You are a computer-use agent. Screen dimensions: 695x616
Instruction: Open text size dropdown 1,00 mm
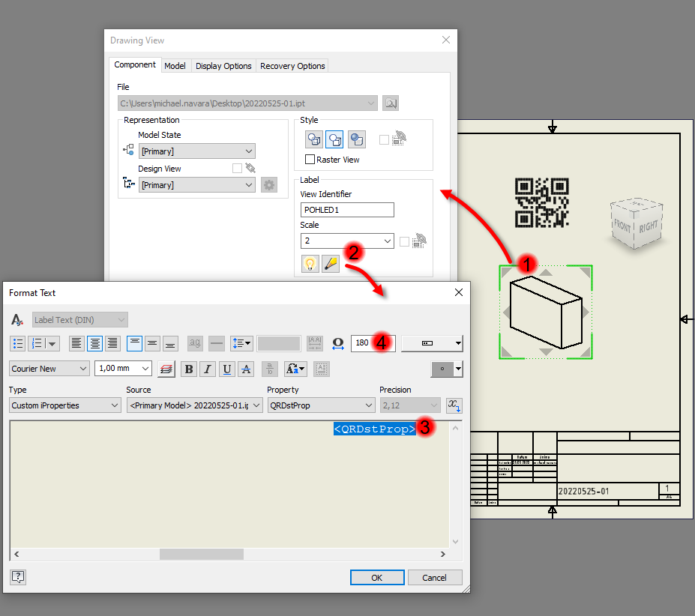point(123,368)
